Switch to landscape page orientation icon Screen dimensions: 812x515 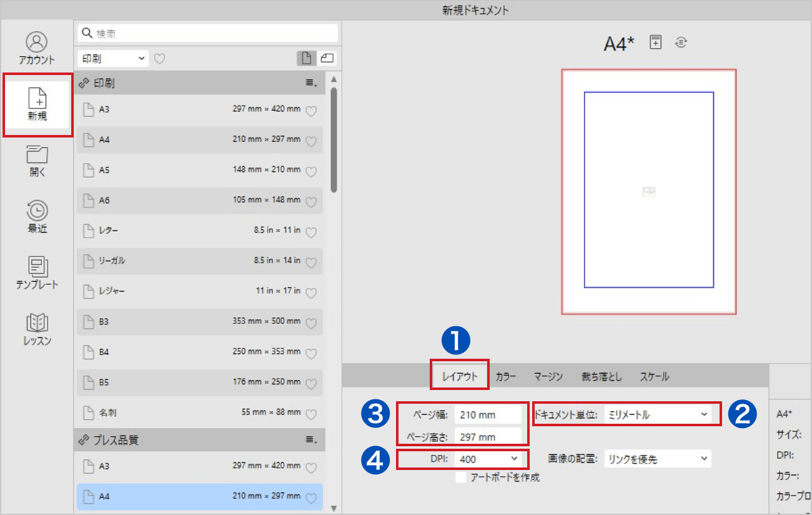327,58
